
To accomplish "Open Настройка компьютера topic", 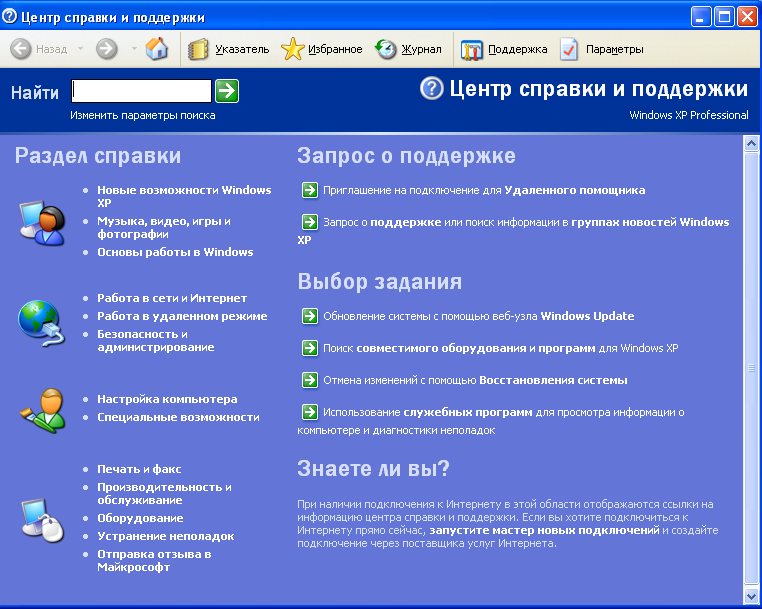I will click(167, 399).
